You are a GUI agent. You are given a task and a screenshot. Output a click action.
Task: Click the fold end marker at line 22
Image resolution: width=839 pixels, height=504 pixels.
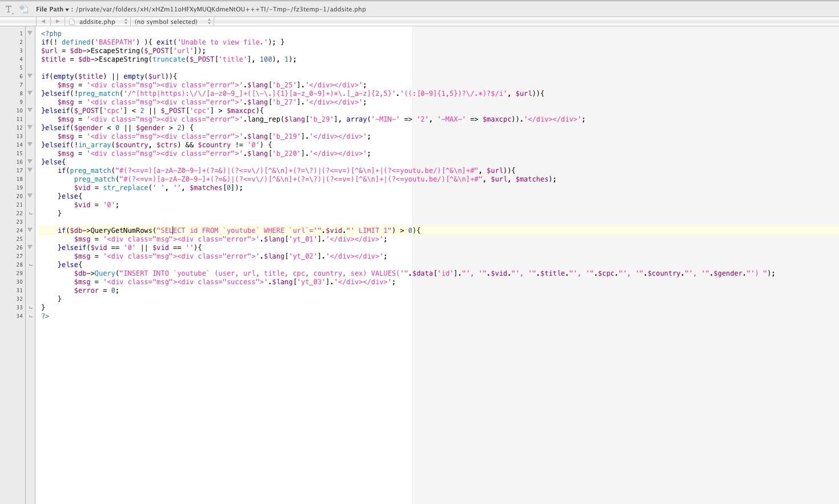30,213
